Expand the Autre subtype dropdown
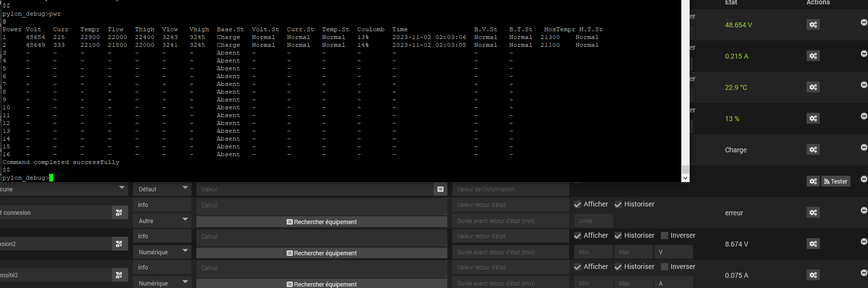Image resolution: width=868 pixels, height=288 pixels. [162, 221]
